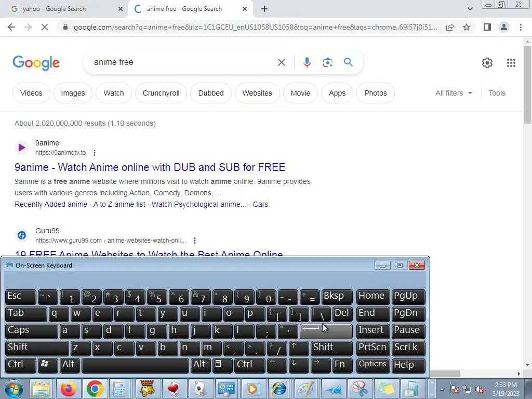
Task: Open Recently Added anime sitelink
Action: tap(51, 204)
